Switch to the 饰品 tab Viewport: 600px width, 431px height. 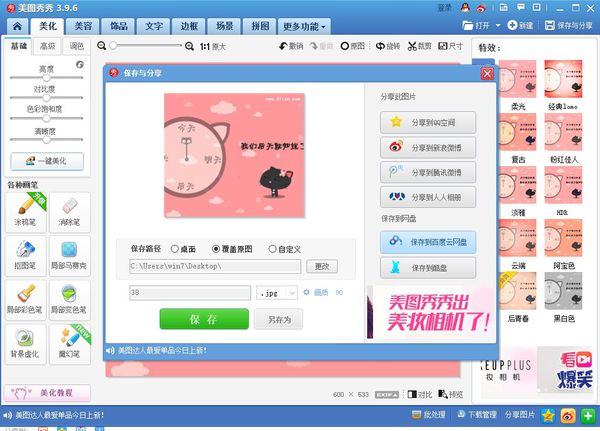[118, 26]
